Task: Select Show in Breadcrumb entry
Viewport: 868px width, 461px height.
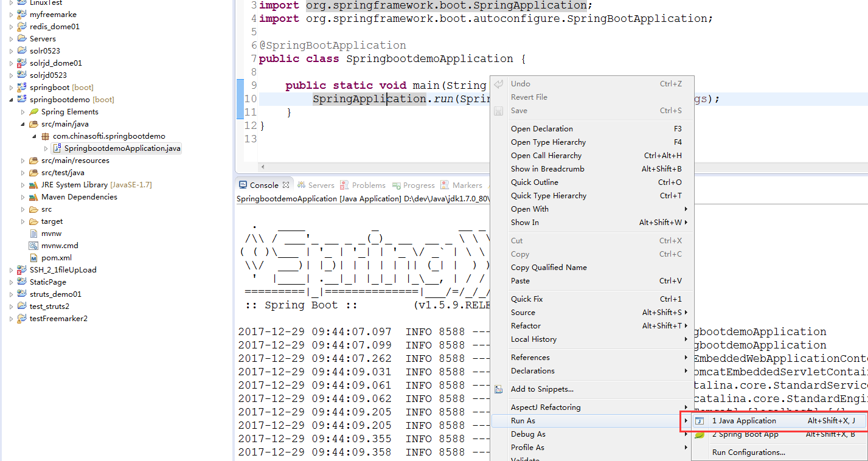Action: [x=591, y=169]
